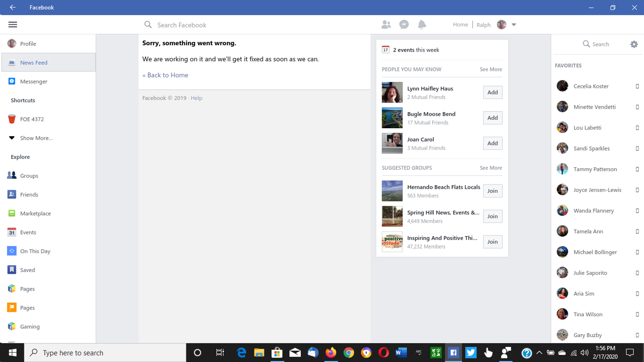
Task: Show hidden system tray icons
Action: pyautogui.click(x=539, y=353)
